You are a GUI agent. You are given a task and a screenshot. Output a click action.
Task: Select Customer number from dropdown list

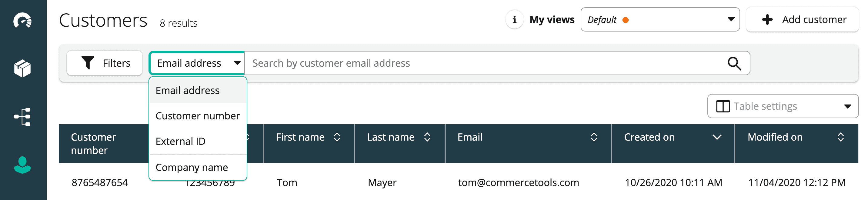[198, 116]
